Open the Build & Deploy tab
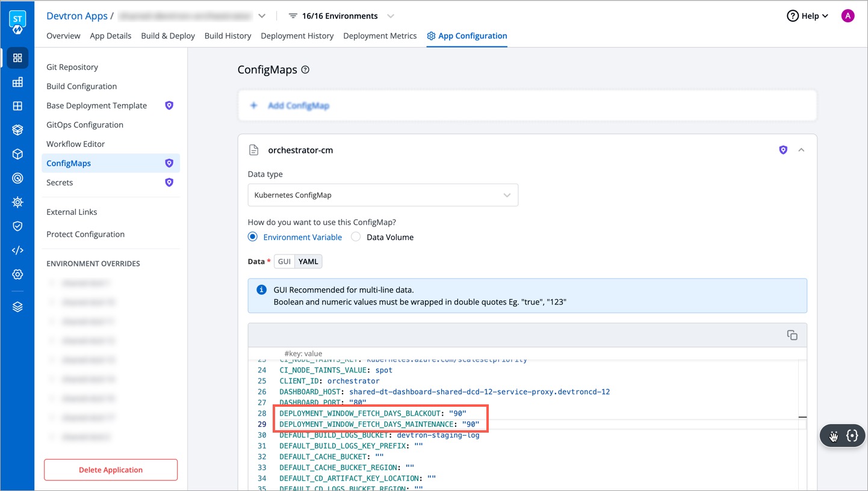This screenshot has width=868, height=491. (168, 36)
